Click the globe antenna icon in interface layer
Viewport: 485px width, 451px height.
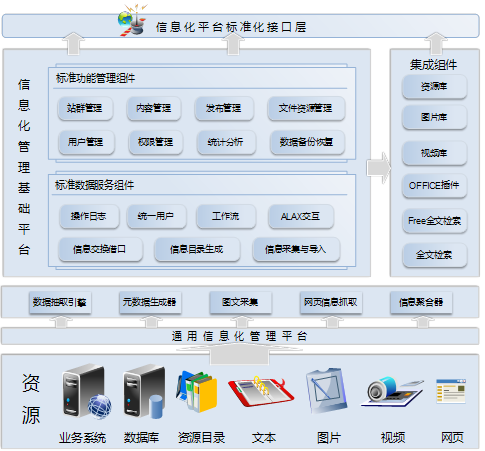pyautogui.click(x=133, y=20)
